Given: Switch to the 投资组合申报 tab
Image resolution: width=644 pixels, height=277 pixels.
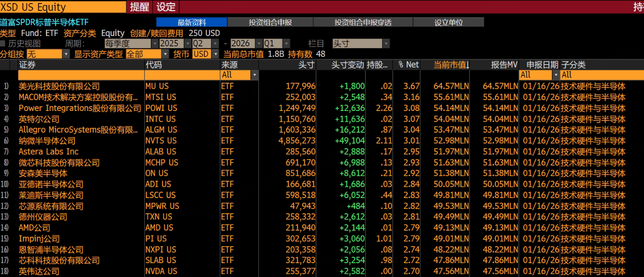Looking at the screenshot, I should point(270,23).
